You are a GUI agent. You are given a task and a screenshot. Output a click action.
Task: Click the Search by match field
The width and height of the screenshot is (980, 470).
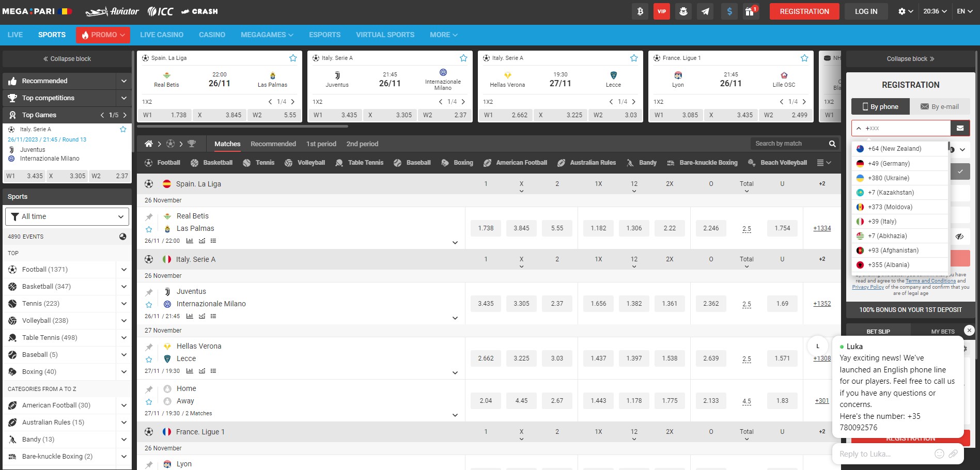787,144
